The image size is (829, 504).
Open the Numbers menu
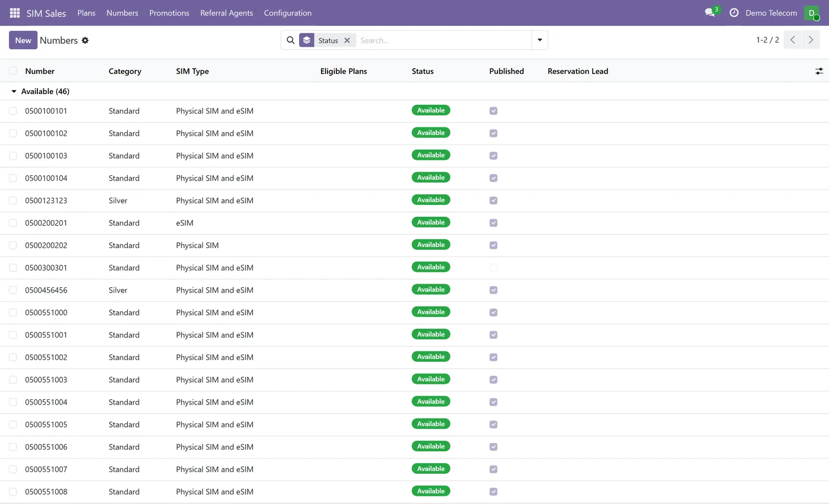tap(123, 13)
